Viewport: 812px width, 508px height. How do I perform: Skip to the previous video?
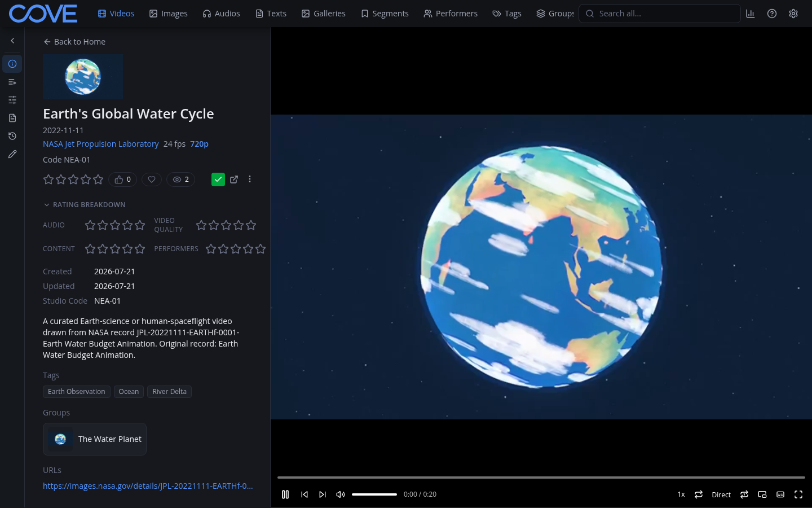(304, 494)
